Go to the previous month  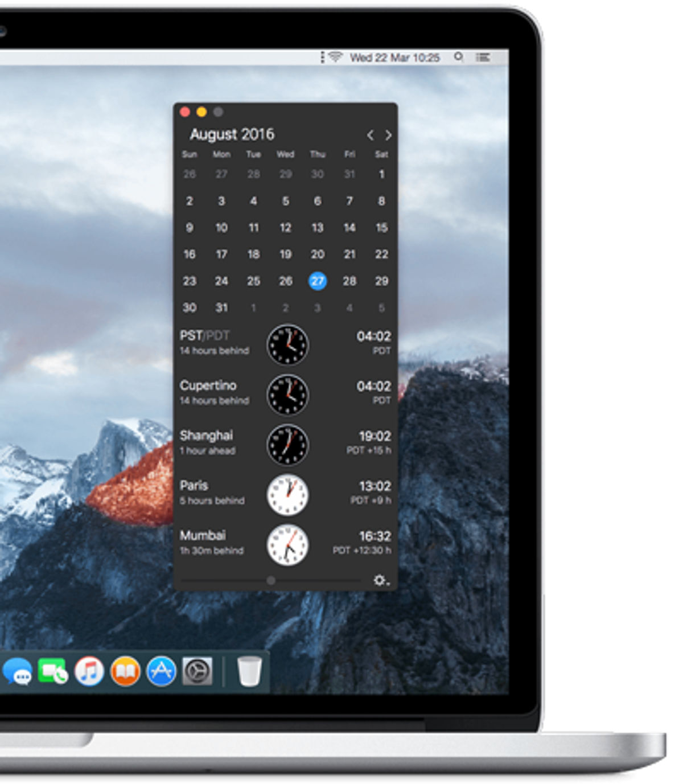[371, 135]
